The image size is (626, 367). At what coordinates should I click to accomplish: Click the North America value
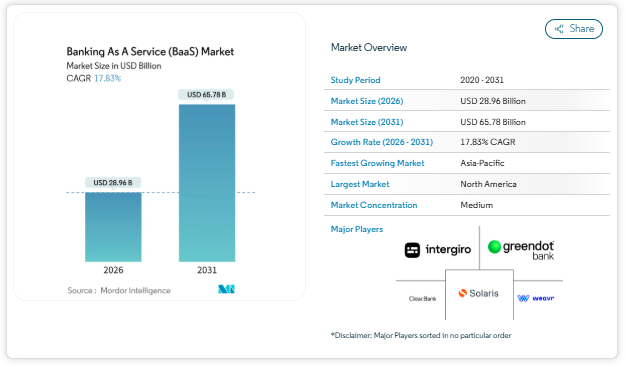pyautogui.click(x=488, y=184)
